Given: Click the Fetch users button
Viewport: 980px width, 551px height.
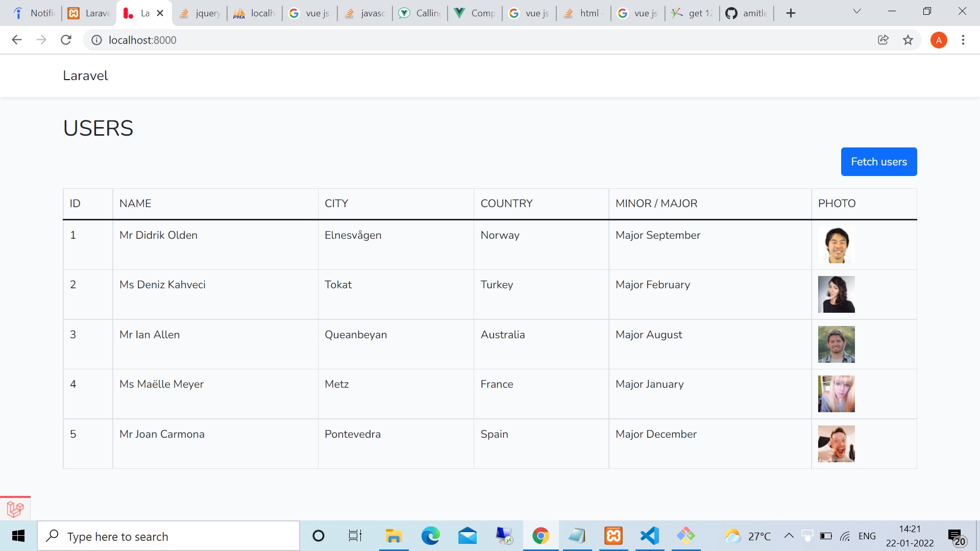Looking at the screenshot, I should click(x=878, y=162).
